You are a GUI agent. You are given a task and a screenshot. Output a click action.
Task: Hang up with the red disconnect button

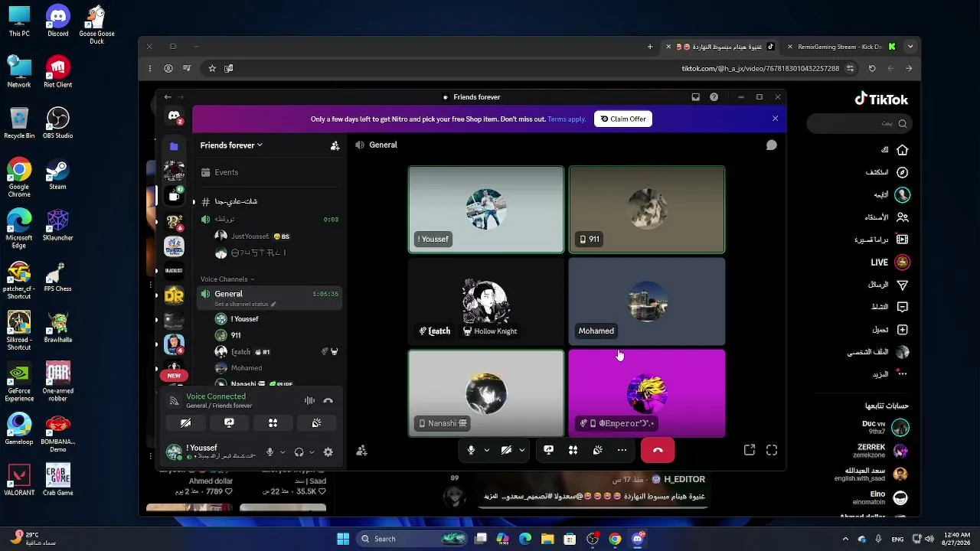[658, 450]
